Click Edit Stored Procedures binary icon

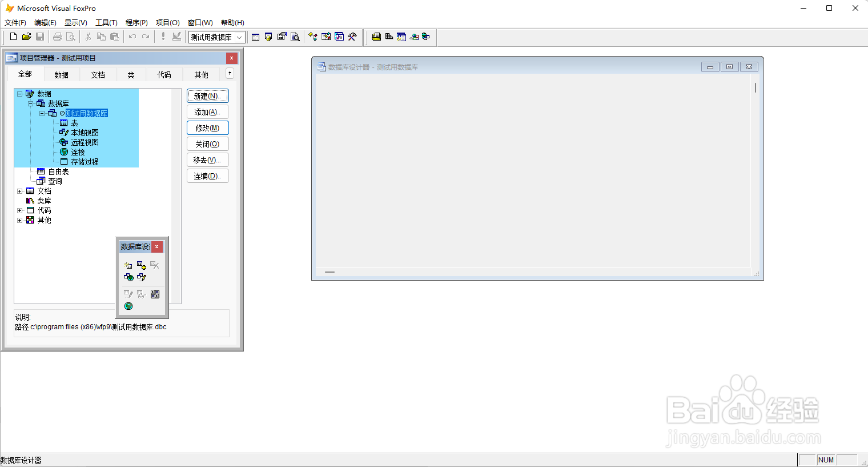(155, 294)
